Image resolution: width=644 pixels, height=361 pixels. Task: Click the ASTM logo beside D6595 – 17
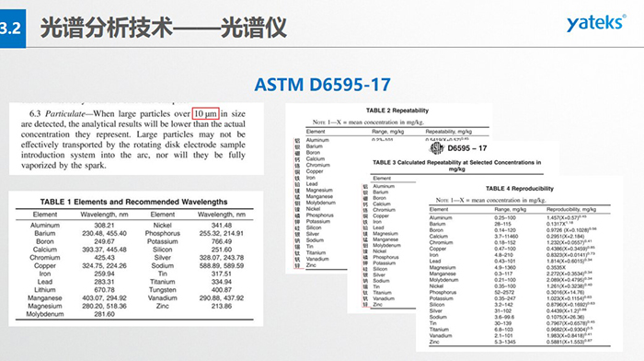437,148
